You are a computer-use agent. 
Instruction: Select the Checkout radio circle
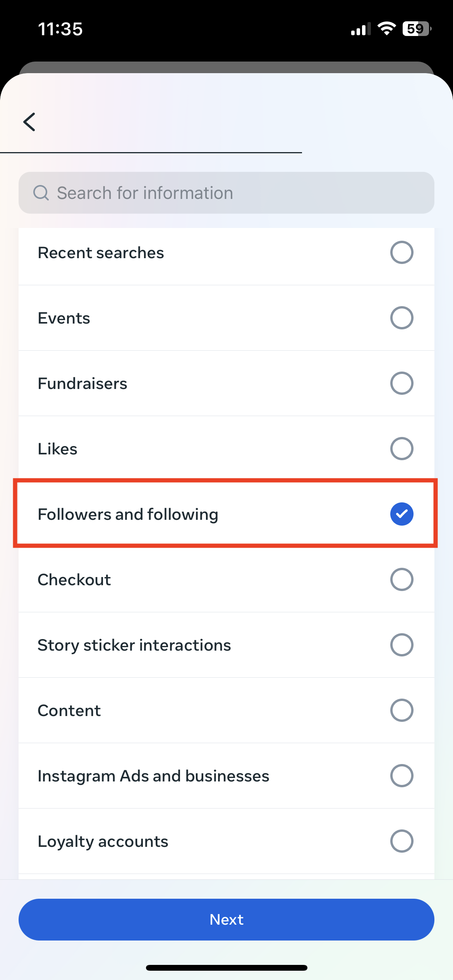pos(402,579)
